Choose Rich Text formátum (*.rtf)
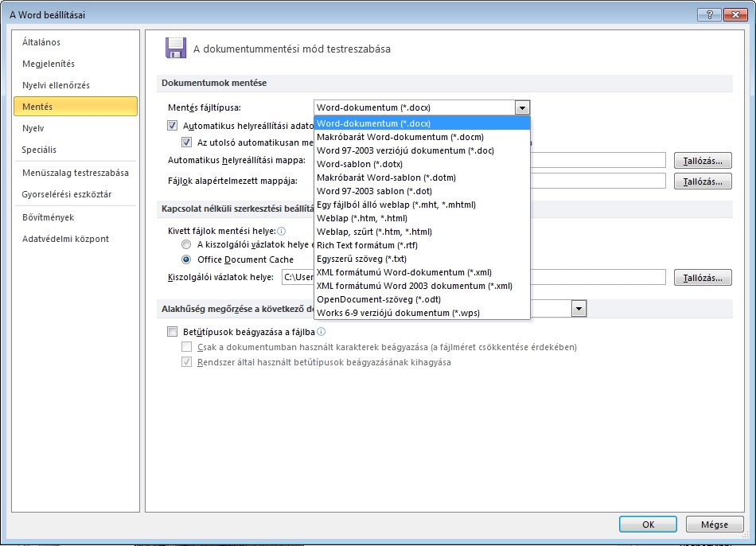This screenshot has width=756, height=546. click(x=422, y=245)
